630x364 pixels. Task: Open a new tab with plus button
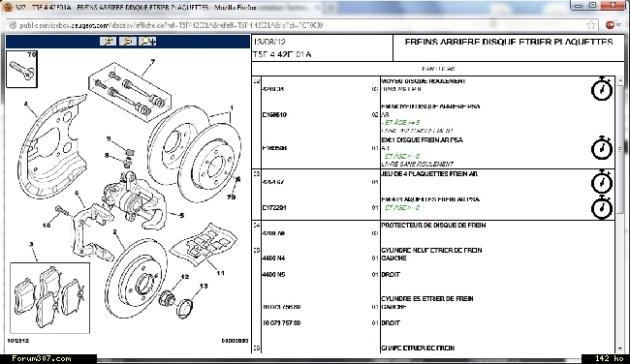(x=331, y=7)
